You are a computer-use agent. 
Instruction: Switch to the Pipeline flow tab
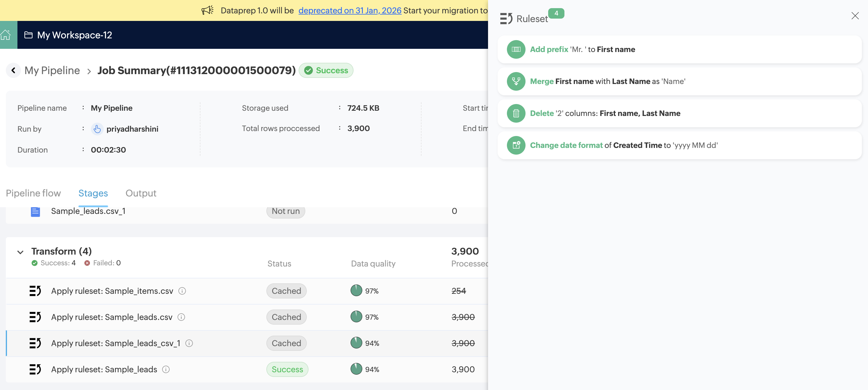(x=33, y=193)
